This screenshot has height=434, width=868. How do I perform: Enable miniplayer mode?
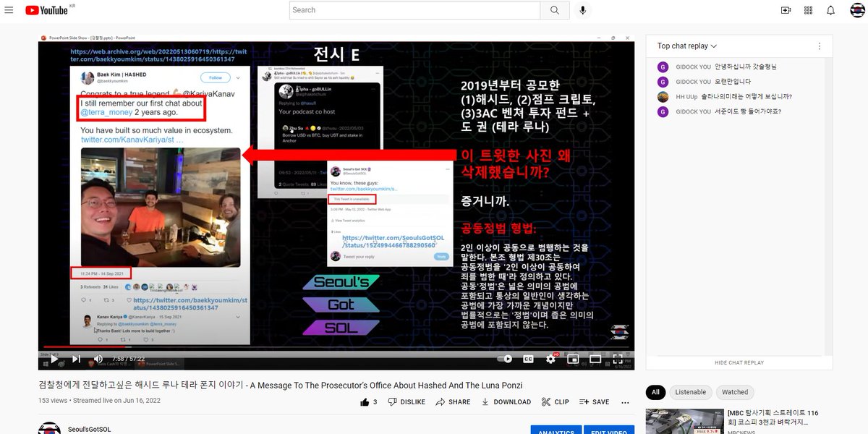click(x=573, y=359)
